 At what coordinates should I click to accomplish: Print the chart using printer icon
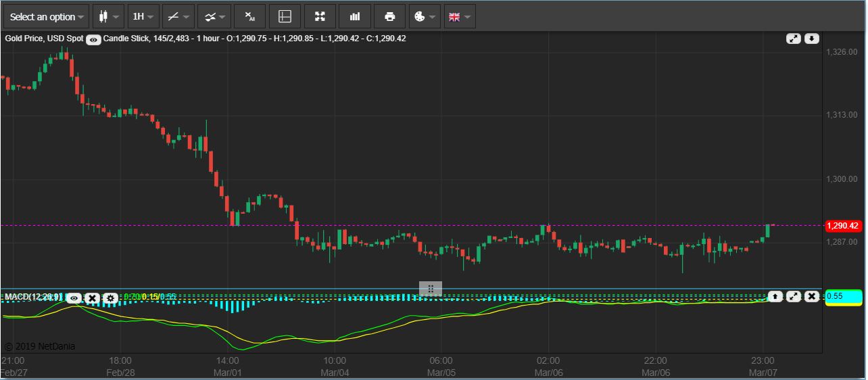click(x=389, y=16)
